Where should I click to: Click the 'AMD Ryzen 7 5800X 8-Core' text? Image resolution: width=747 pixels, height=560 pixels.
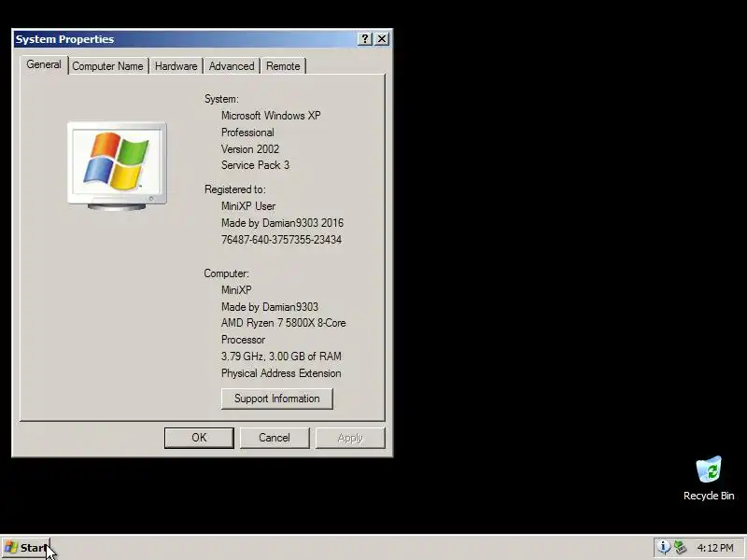[284, 323]
